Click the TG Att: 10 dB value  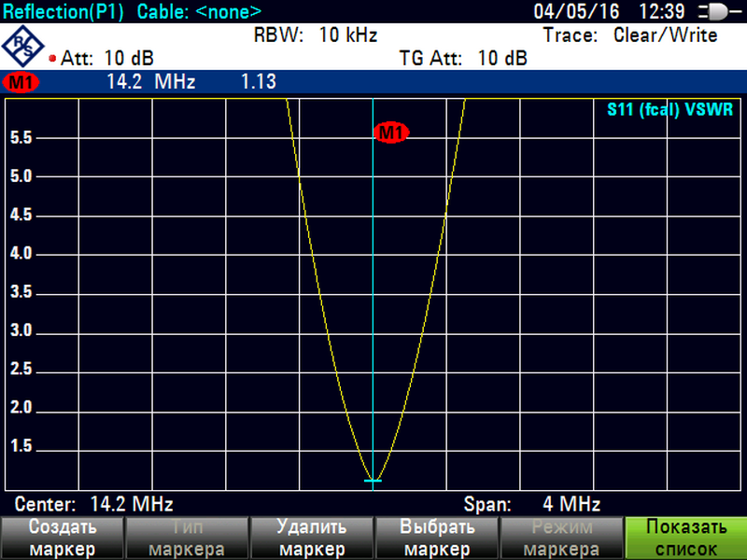click(x=463, y=59)
